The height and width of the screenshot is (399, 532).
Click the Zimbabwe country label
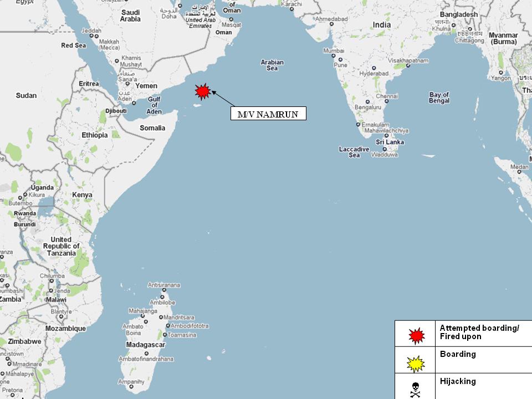pyautogui.click(x=24, y=341)
